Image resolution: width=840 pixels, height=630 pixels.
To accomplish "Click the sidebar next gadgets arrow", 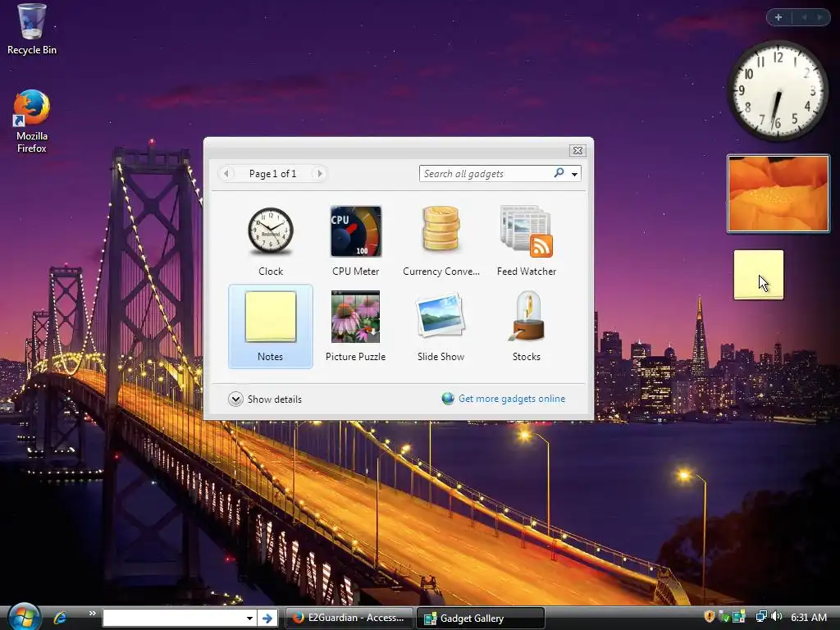I will 819,17.
